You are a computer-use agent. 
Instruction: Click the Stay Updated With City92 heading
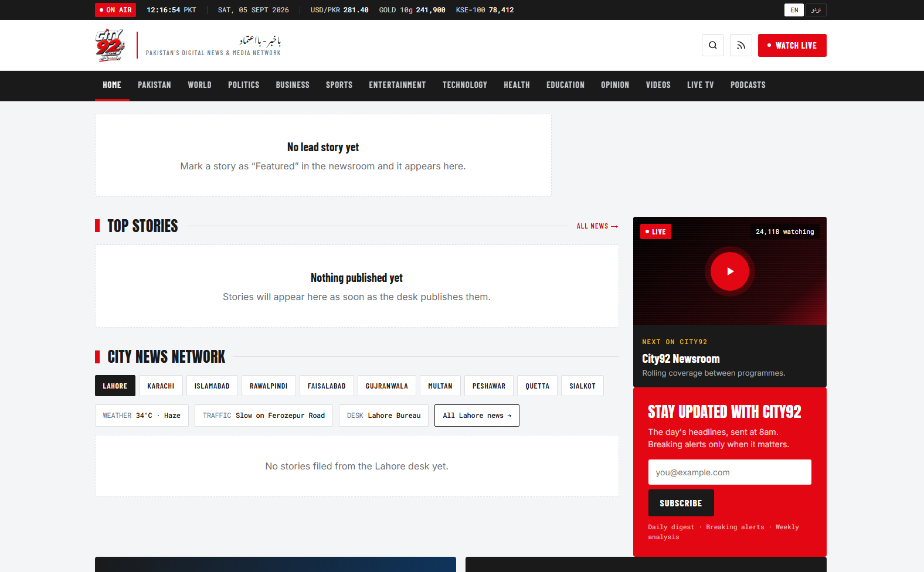click(725, 412)
